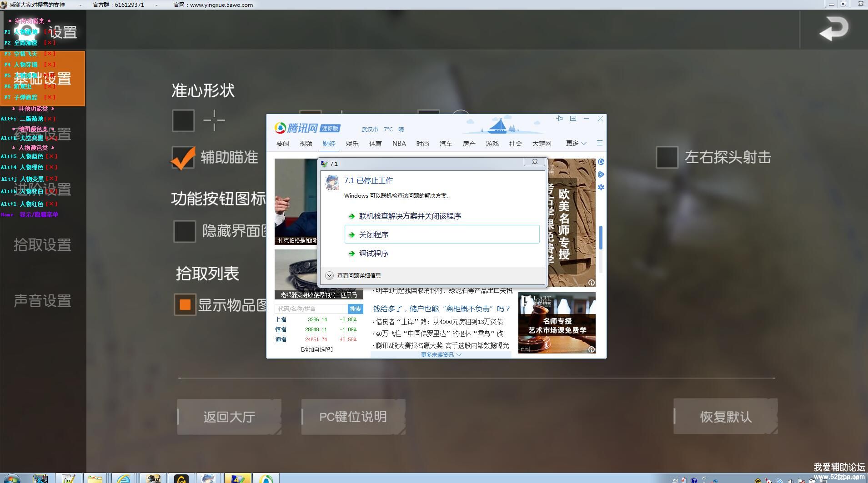Click the 调试程序 text
868x483 pixels.
click(x=374, y=254)
